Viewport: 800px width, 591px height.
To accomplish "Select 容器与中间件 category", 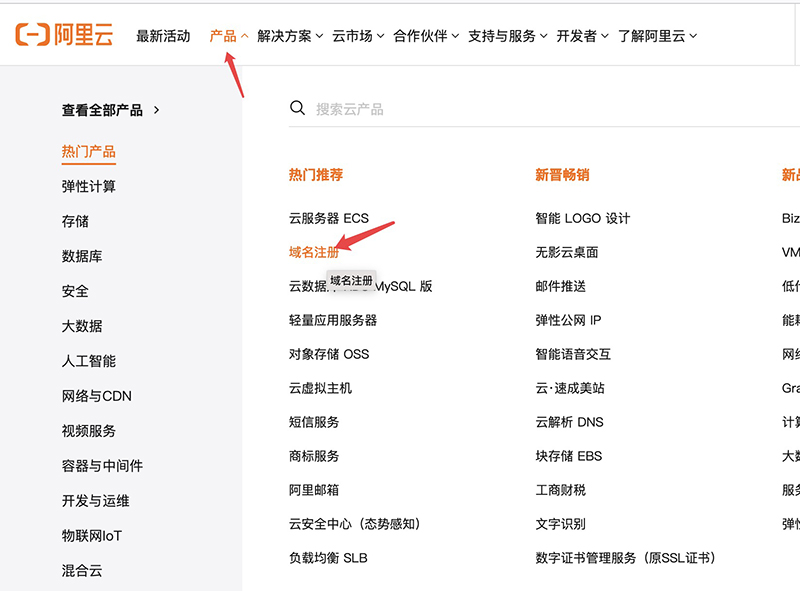I will 103,466.
